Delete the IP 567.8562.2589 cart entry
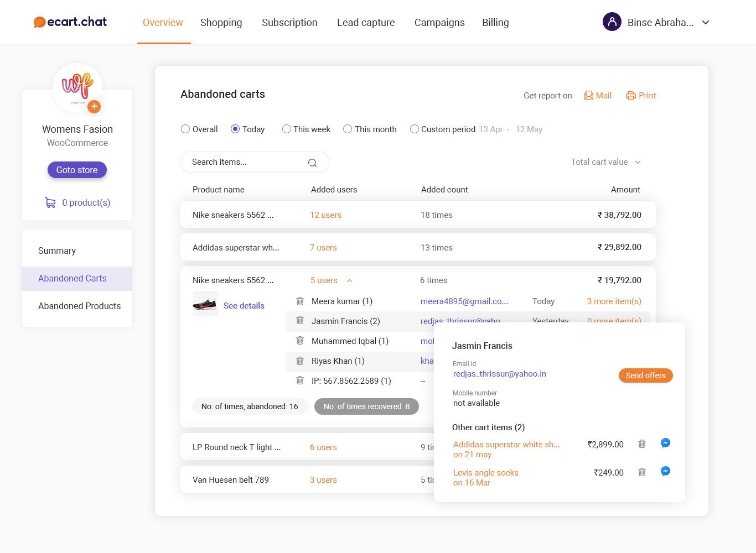 click(300, 380)
